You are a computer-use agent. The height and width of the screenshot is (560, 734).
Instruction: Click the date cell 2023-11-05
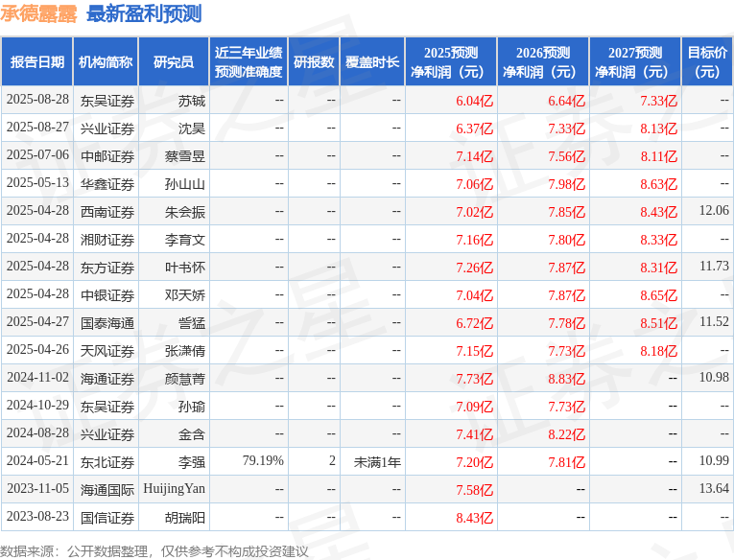[x=37, y=488]
